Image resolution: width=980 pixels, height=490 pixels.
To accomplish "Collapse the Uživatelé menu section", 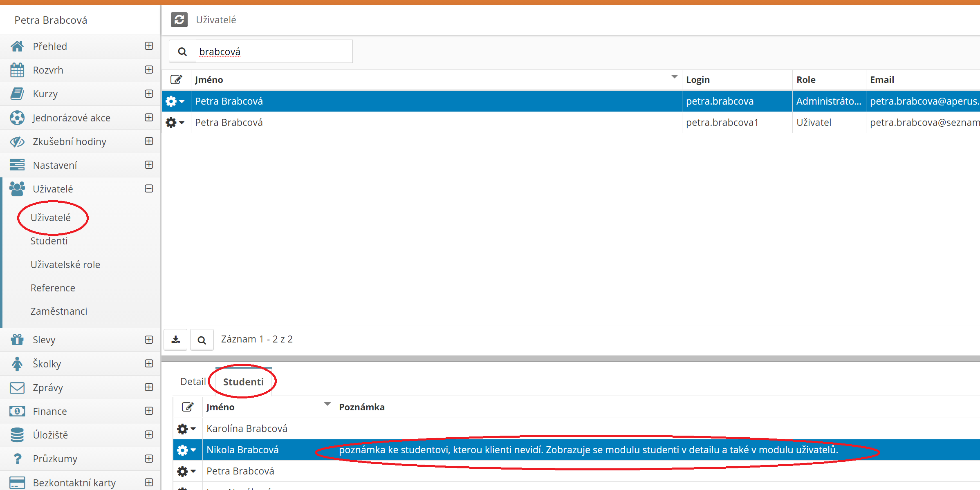I will click(149, 189).
